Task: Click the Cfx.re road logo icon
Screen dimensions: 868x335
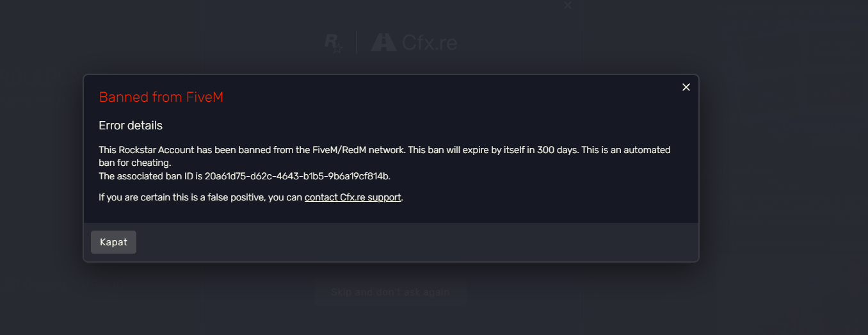Action: tap(383, 42)
